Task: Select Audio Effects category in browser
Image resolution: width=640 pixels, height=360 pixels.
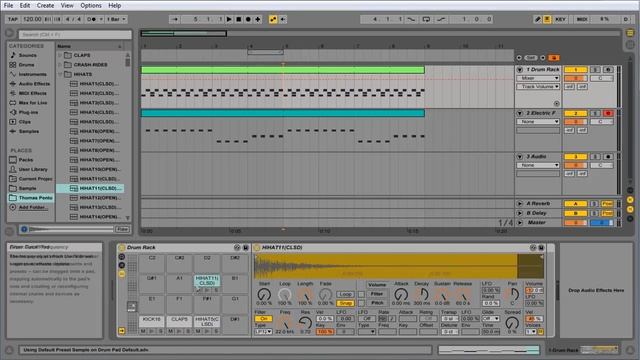Action: click(x=34, y=84)
